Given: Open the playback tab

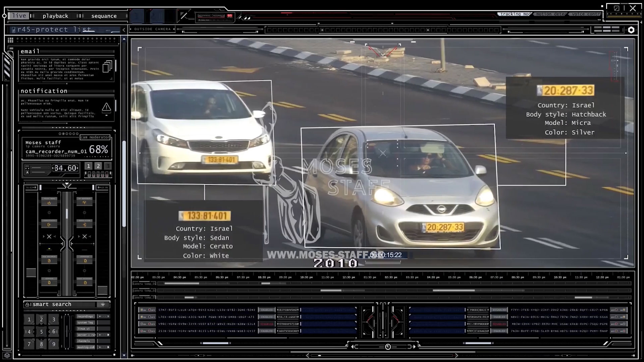Looking at the screenshot, I should click(x=55, y=16).
